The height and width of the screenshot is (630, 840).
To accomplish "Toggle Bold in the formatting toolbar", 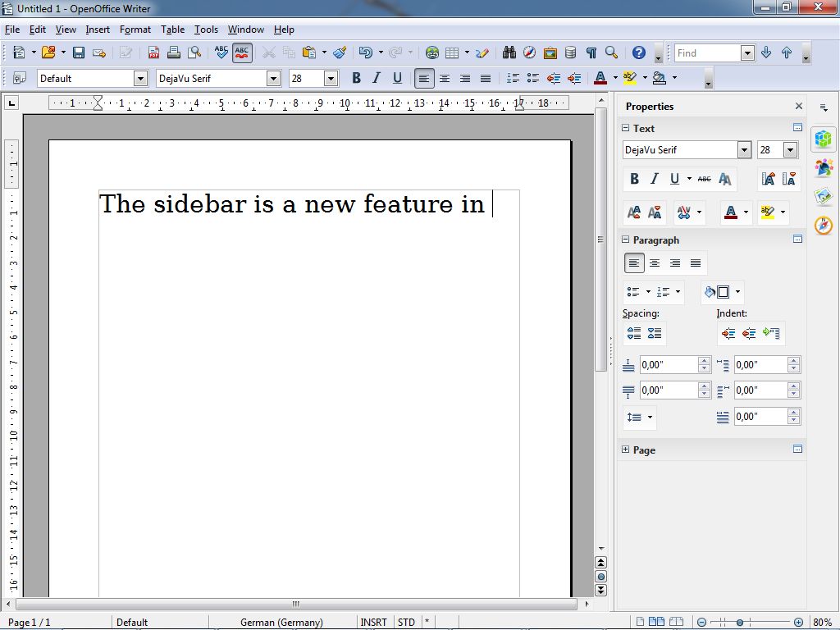I will 356,79.
